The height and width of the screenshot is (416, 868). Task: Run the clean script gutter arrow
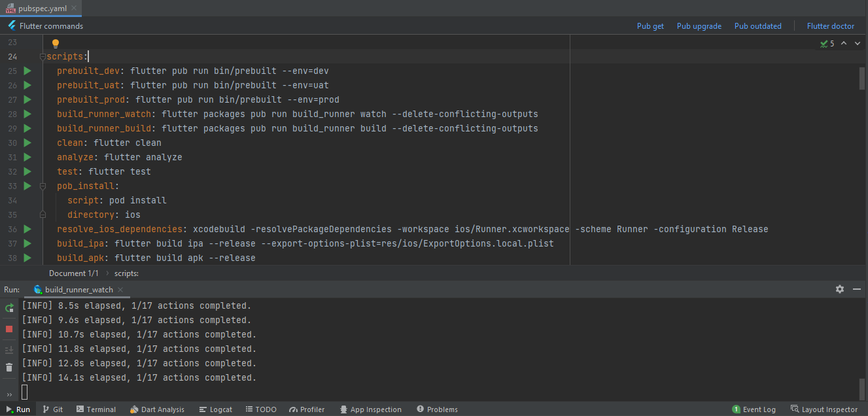pos(27,143)
